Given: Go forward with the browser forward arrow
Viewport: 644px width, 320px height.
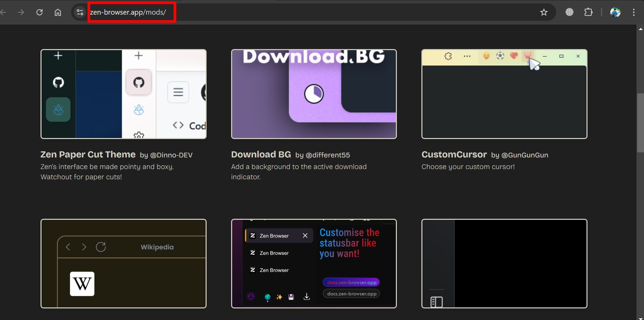Looking at the screenshot, I should pyautogui.click(x=21, y=12).
